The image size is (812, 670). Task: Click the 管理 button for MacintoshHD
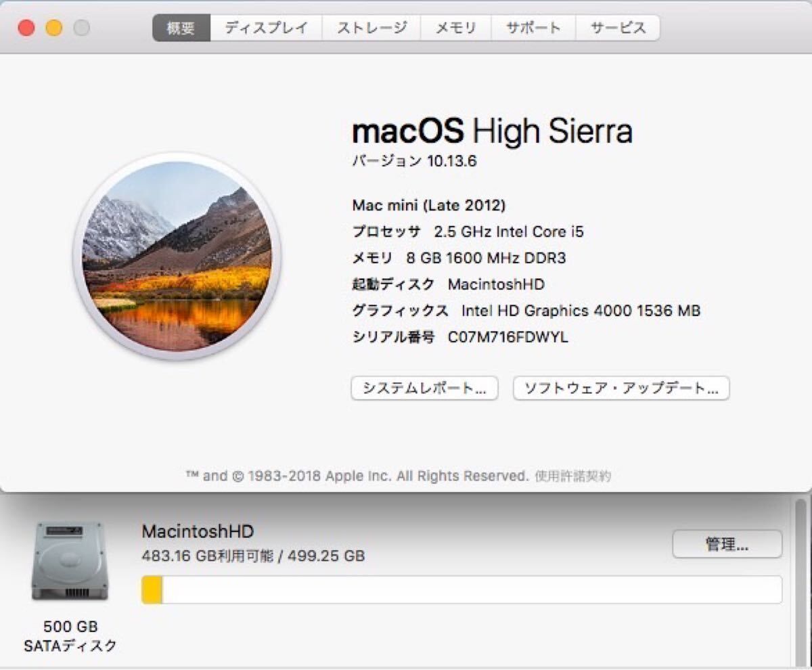point(727,544)
